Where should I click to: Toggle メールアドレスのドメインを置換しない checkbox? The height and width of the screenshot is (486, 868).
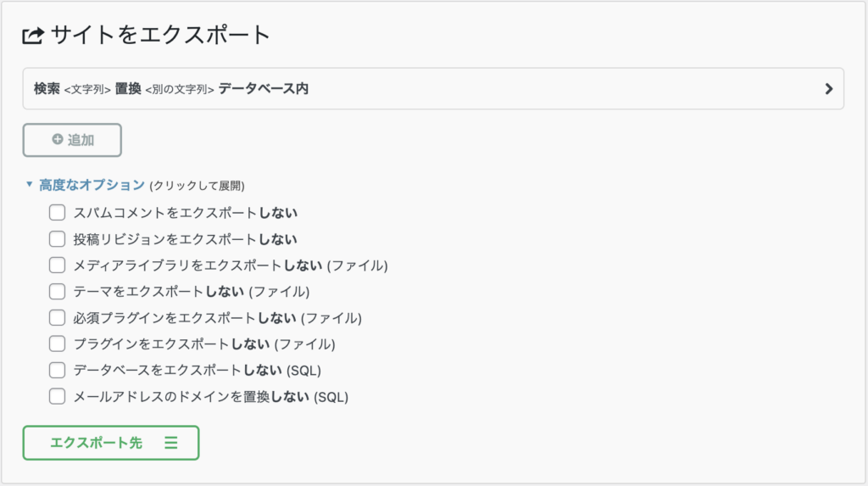click(57, 397)
